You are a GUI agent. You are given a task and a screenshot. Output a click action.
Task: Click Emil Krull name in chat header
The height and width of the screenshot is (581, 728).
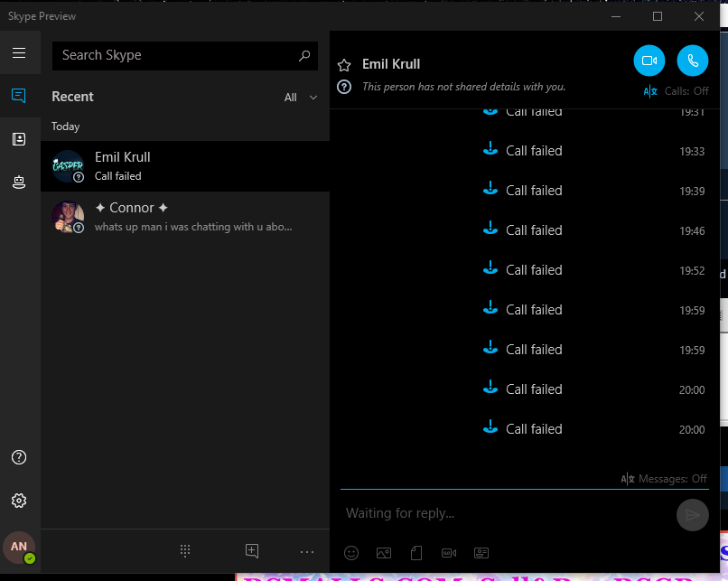pos(391,64)
